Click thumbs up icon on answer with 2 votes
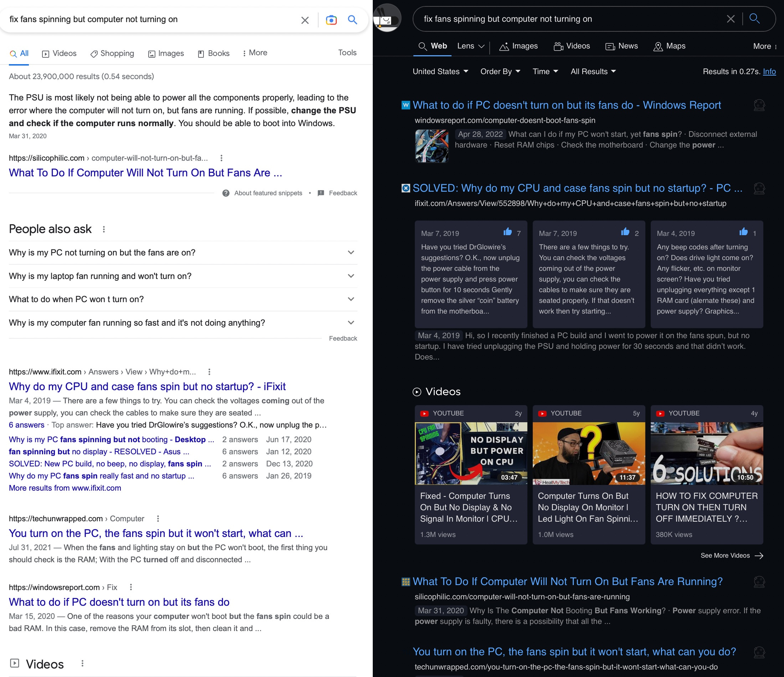 tap(625, 232)
